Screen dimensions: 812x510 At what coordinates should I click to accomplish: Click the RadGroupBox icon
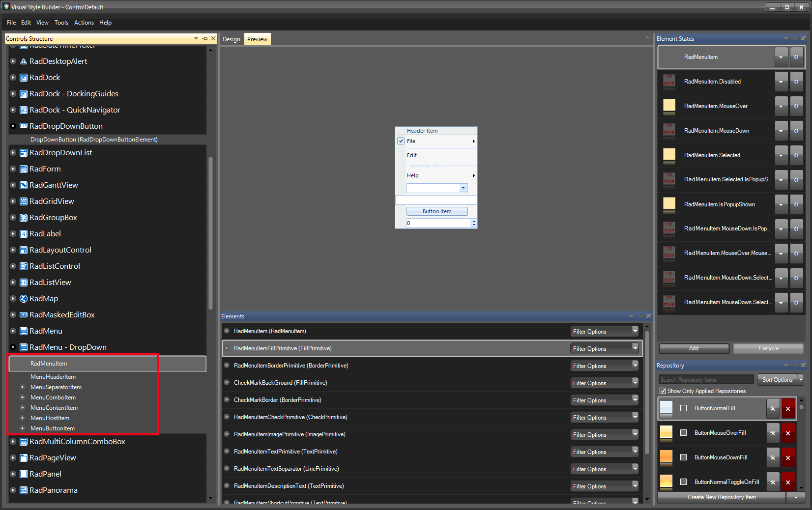pos(23,218)
